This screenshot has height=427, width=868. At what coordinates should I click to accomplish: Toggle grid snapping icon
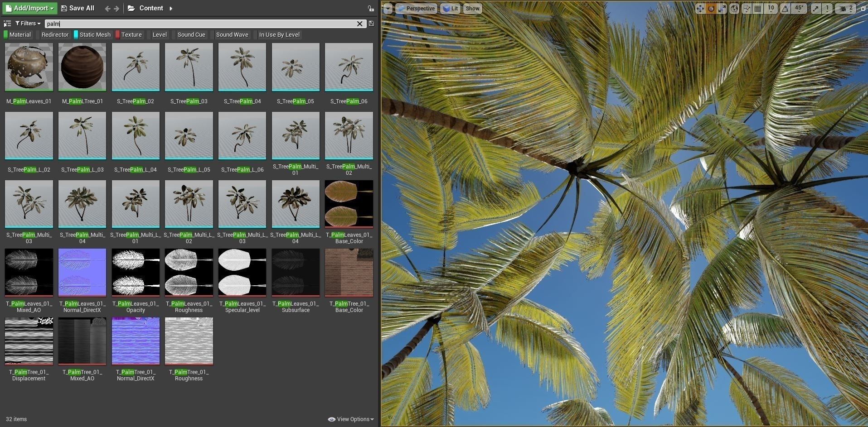[x=758, y=8]
